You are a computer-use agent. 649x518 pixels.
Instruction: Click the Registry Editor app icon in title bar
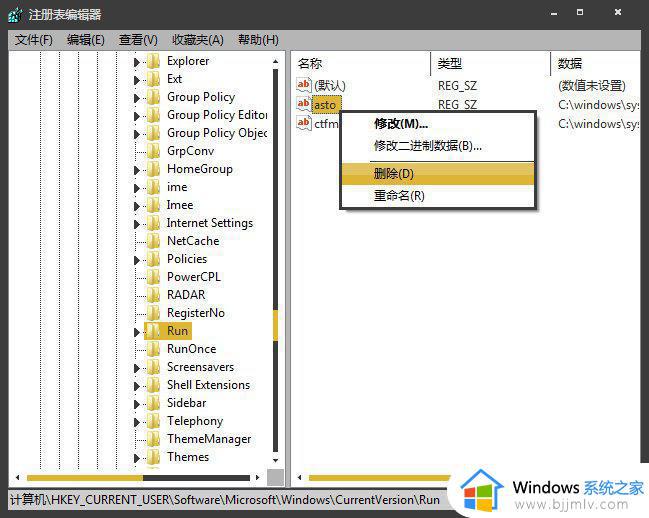pyautogui.click(x=15, y=15)
